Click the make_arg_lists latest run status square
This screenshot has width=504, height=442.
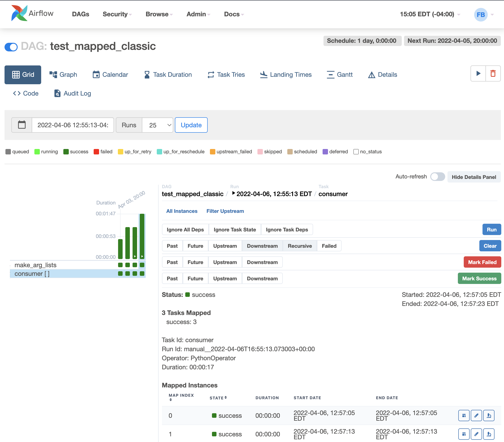pyautogui.click(x=142, y=265)
